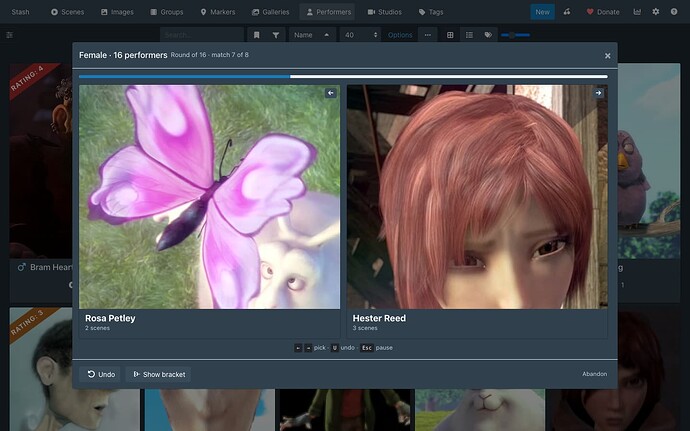Open the Studios navbar tab

coord(385,12)
